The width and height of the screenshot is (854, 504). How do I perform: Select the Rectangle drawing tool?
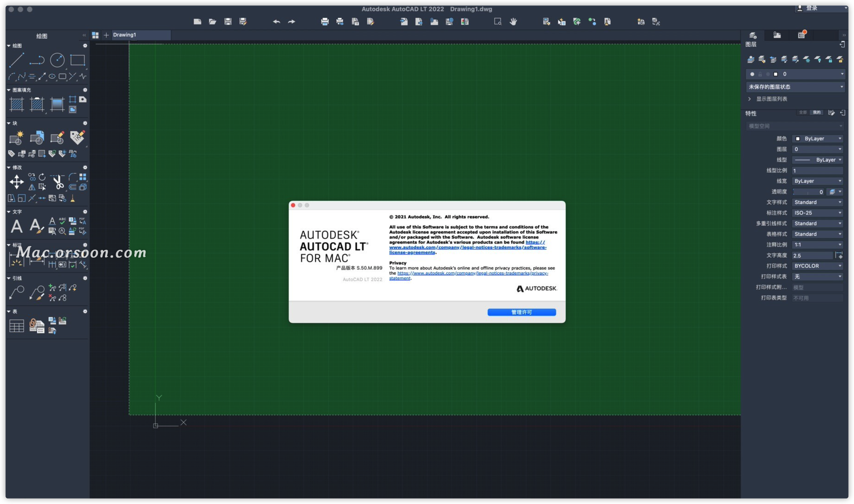click(x=77, y=60)
